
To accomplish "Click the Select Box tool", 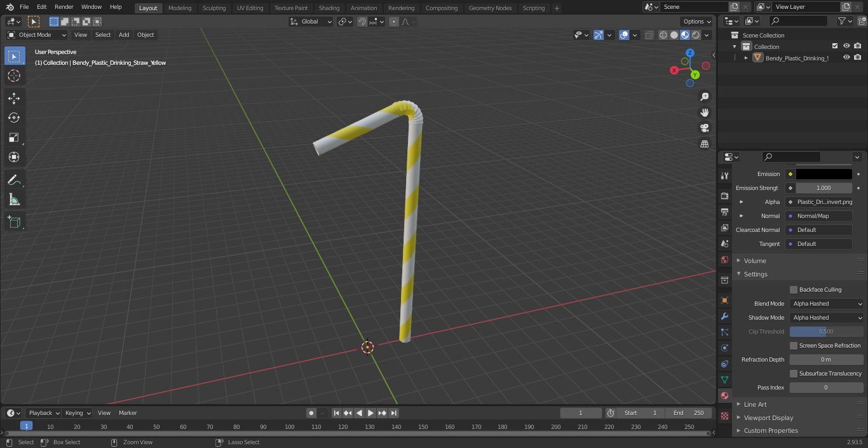I will click(x=14, y=56).
